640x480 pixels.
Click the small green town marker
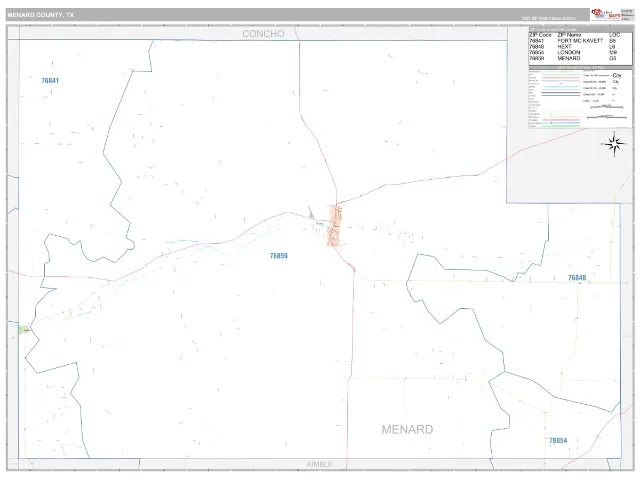point(24,329)
